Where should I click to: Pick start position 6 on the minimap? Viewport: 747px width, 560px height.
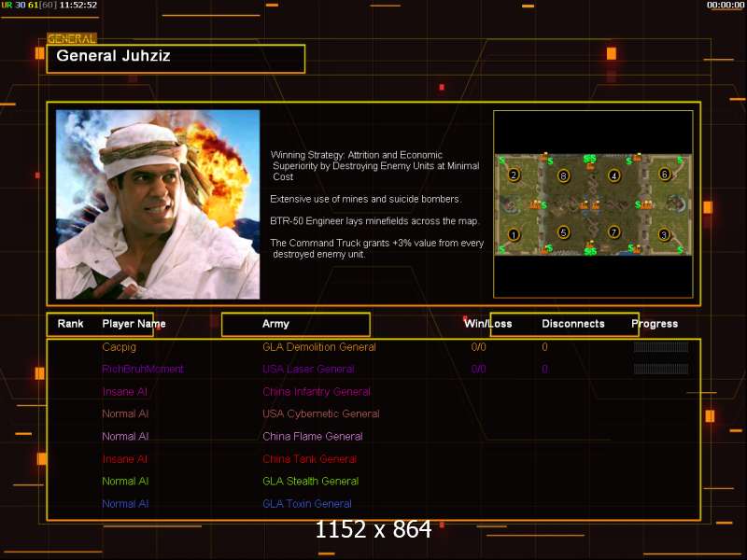[x=664, y=174]
